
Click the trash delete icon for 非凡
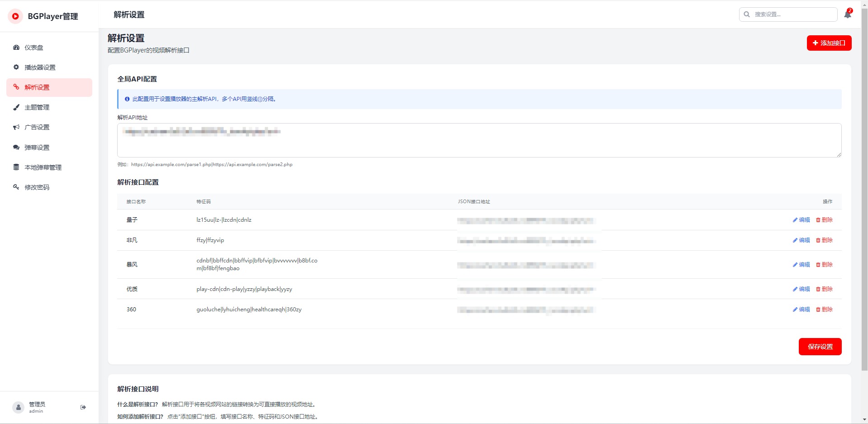(x=818, y=240)
